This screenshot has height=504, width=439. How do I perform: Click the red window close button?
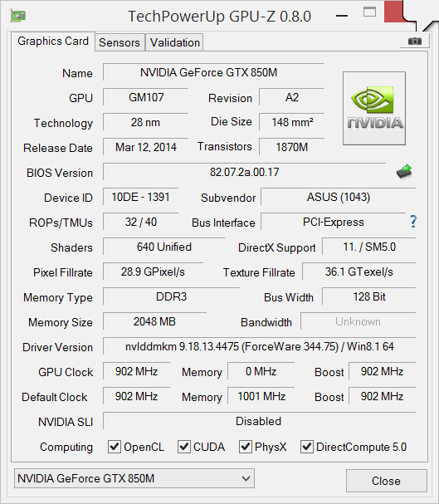click(x=393, y=12)
